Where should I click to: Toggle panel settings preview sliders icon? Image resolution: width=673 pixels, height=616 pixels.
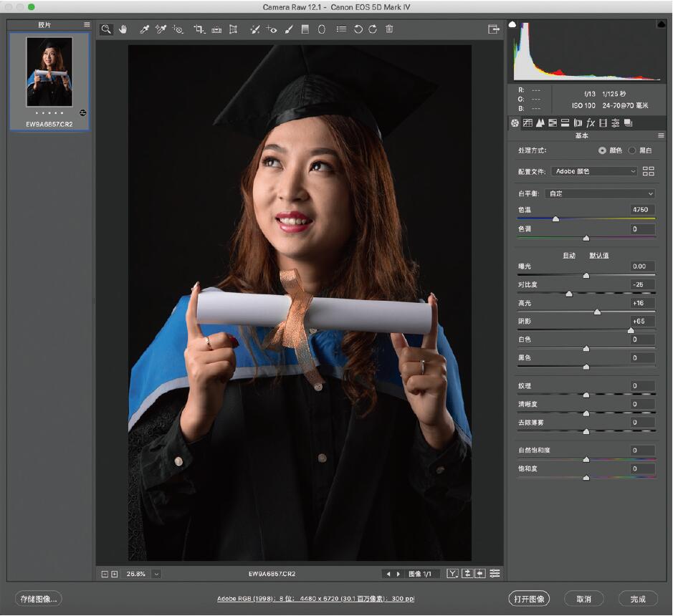495,574
